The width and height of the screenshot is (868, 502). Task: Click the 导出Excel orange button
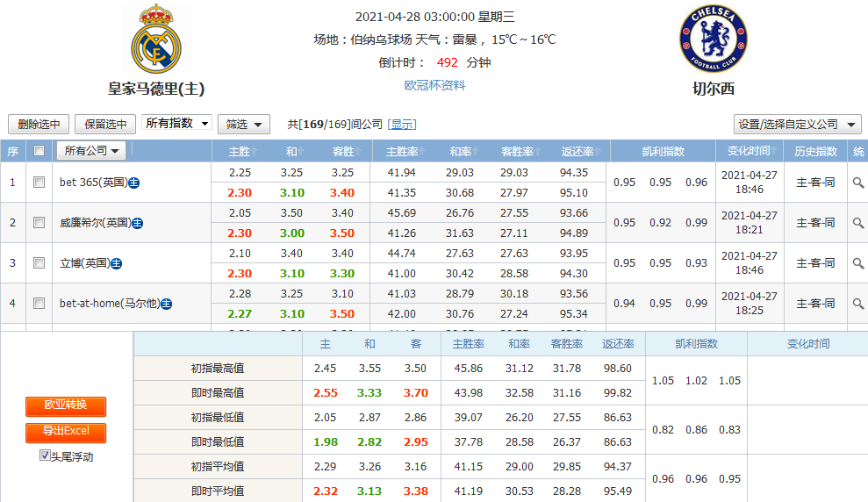[x=66, y=433]
